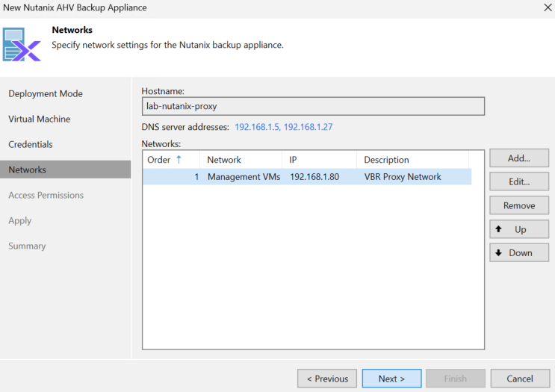Click the Description column header
Image resolution: width=555 pixels, height=392 pixels.
[413, 160]
